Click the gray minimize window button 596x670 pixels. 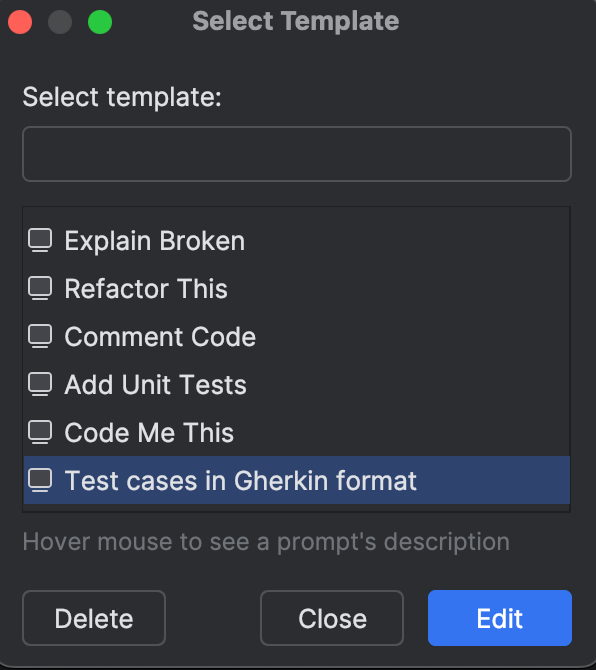point(60,22)
